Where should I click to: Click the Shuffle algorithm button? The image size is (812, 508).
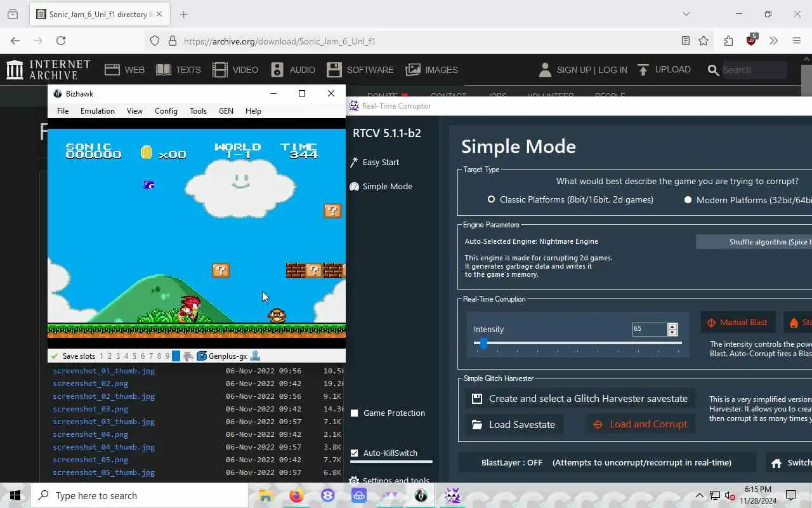(x=754, y=242)
